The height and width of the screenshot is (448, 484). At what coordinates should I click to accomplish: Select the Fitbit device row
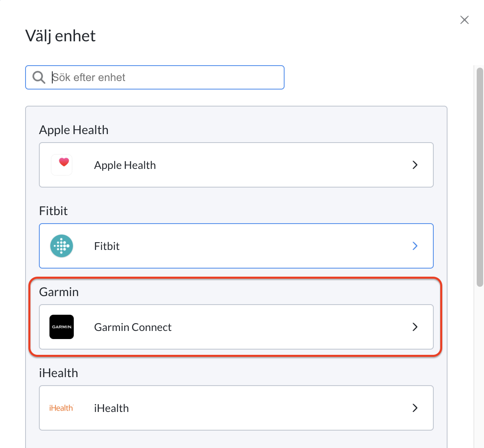(236, 246)
